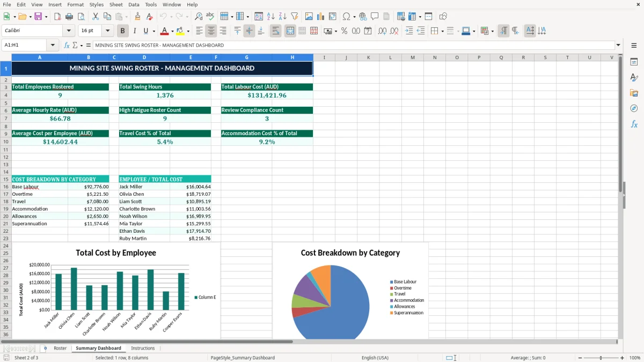This screenshot has height=362, width=644.
Task: Open the Calibri font name dropdown
Action: click(x=69, y=31)
